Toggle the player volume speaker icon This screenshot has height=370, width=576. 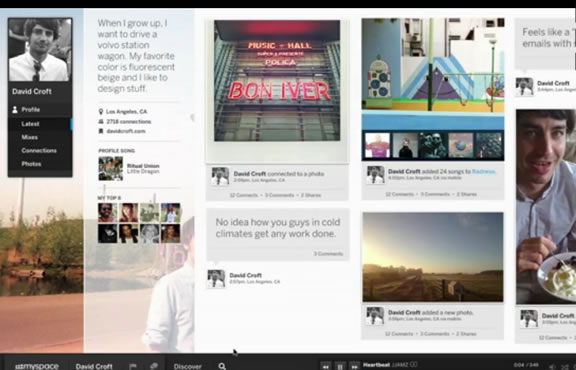[x=551, y=366]
